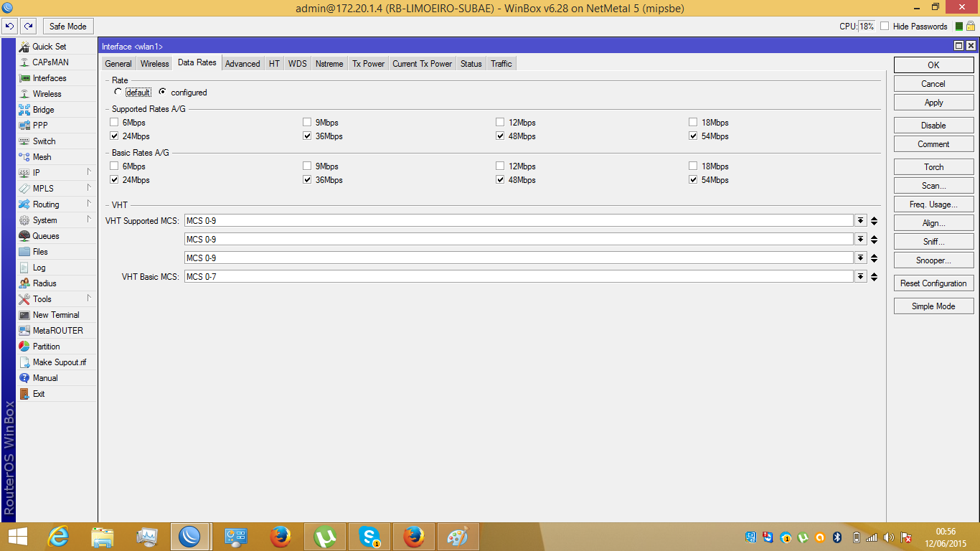980x551 pixels.
Task: Enable 18Mbps under Basic Rates A/G
Action: click(693, 166)
